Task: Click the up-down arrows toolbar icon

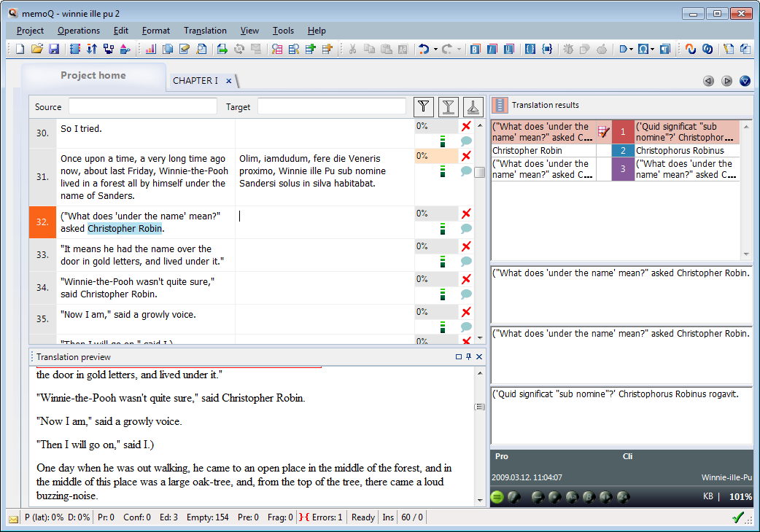Action: point(92,49)
